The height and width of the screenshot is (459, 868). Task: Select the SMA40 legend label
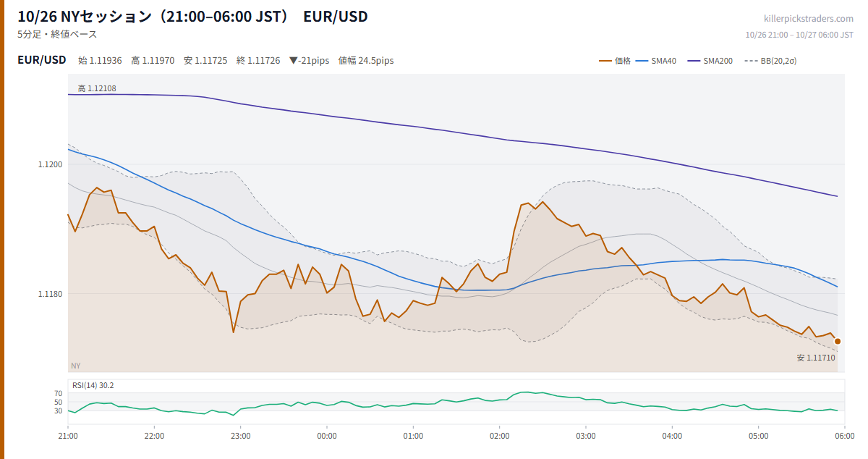[663, 61]
